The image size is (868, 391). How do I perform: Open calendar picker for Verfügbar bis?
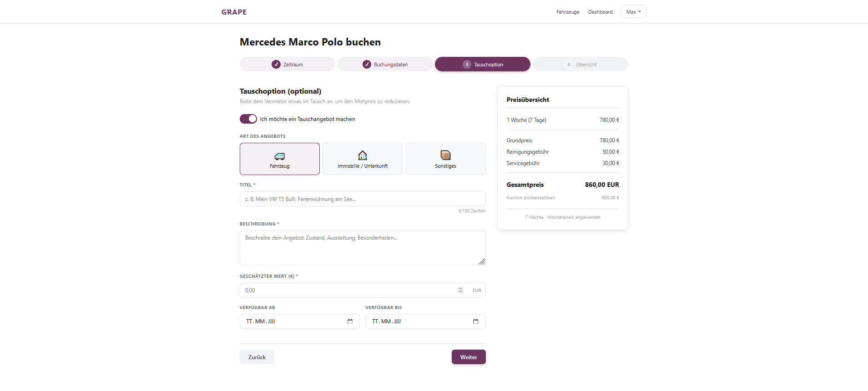(x=475, y=321)
